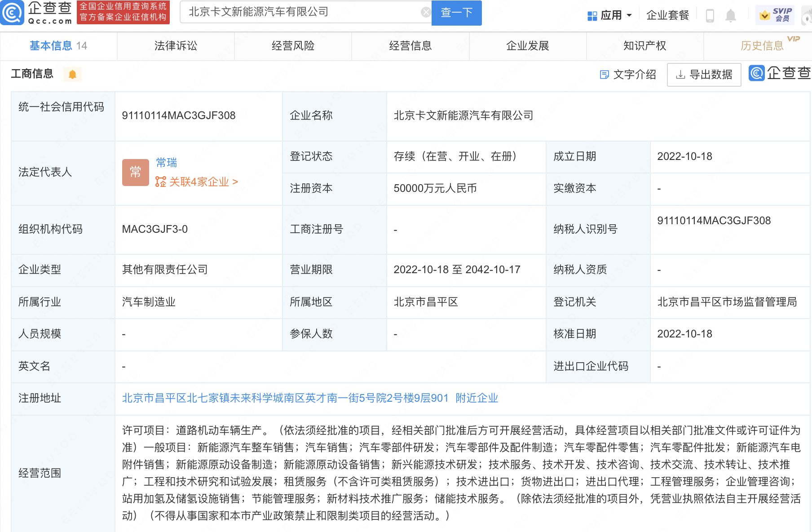
Task: Click the 汽车制造业 industry value
Action: tap(149, 302)
